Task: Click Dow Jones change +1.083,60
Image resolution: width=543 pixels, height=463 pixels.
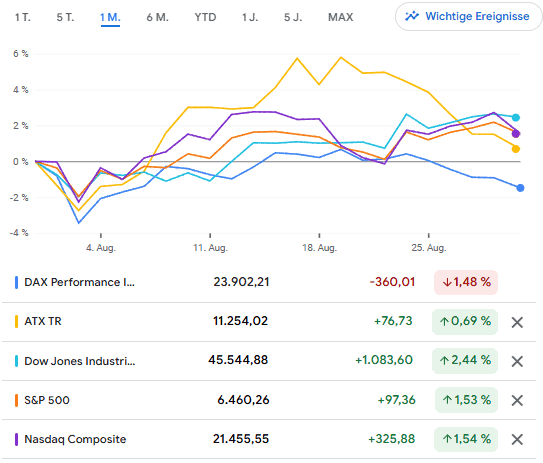Action: pyautogui.click(x=384, y=360)
